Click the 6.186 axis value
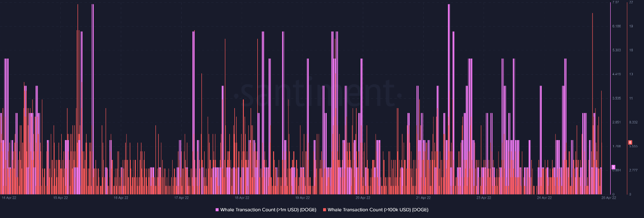 pyautogui.click(x=617, y=26)
